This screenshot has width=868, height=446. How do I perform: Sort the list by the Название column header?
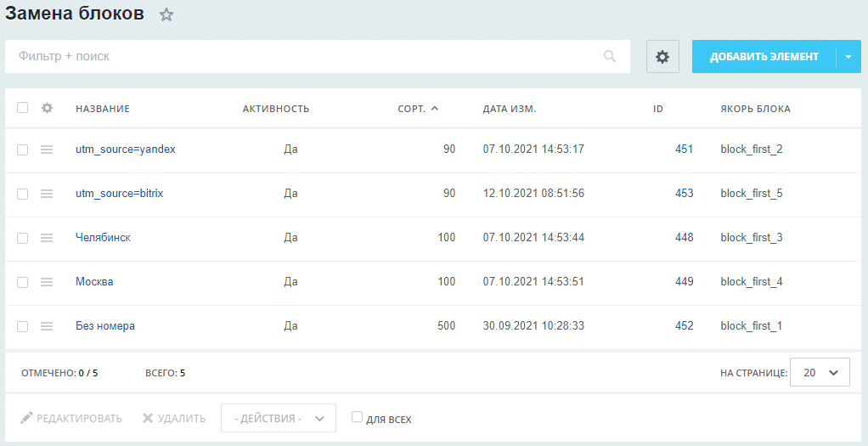[102, 109]
